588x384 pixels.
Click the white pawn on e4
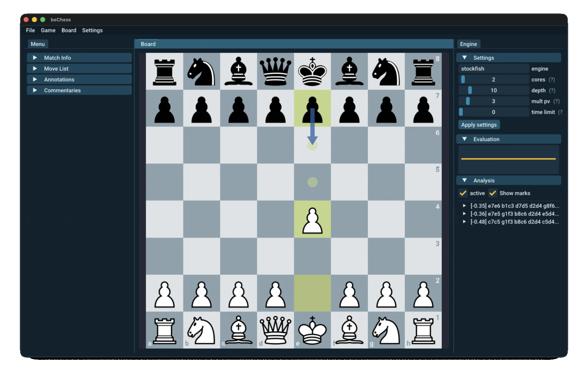click(x=312, y=220)
